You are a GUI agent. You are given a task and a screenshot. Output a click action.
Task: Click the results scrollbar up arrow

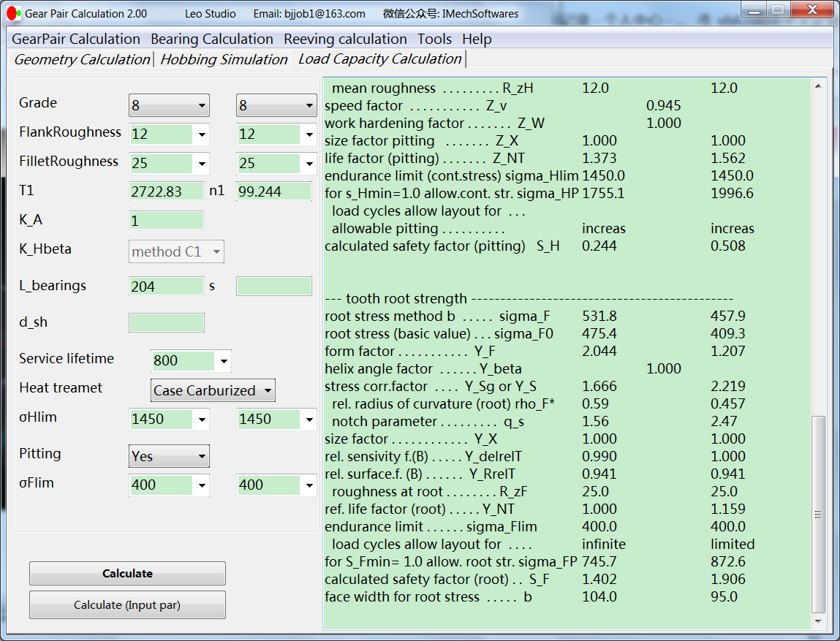point(818,86)
